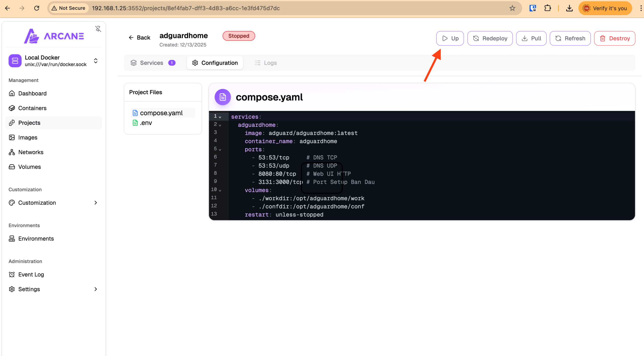Click the red Destroy button
Viewport: 644px width, 356px height.
(x=614, y=38)
